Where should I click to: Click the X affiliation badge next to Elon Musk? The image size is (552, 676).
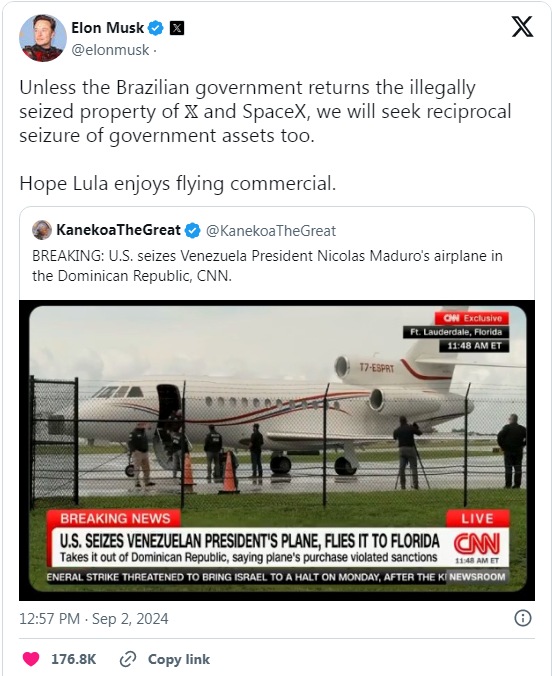(x=177, y=28)
